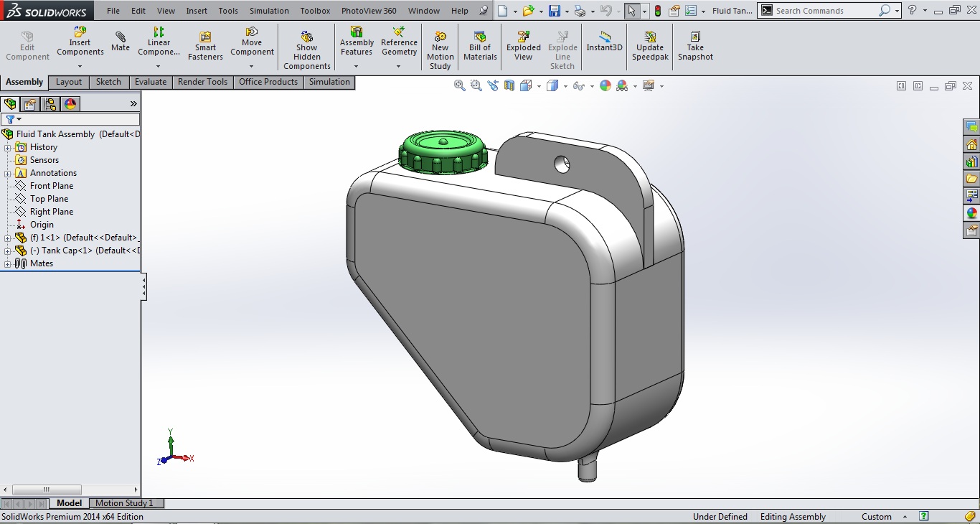The height and width of the screenshot is (524, 980).
Task: Click the Insert Components tool
Action: pos(80,42)
